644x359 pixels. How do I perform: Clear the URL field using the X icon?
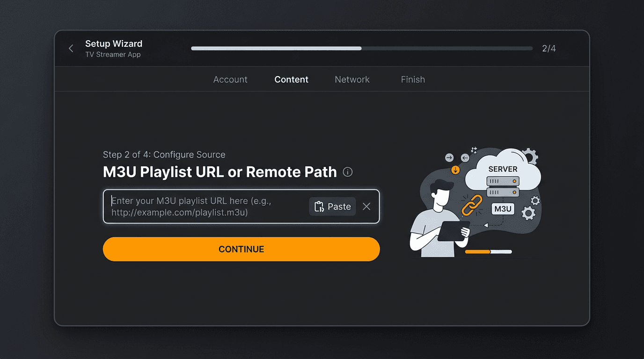[366, 206]
